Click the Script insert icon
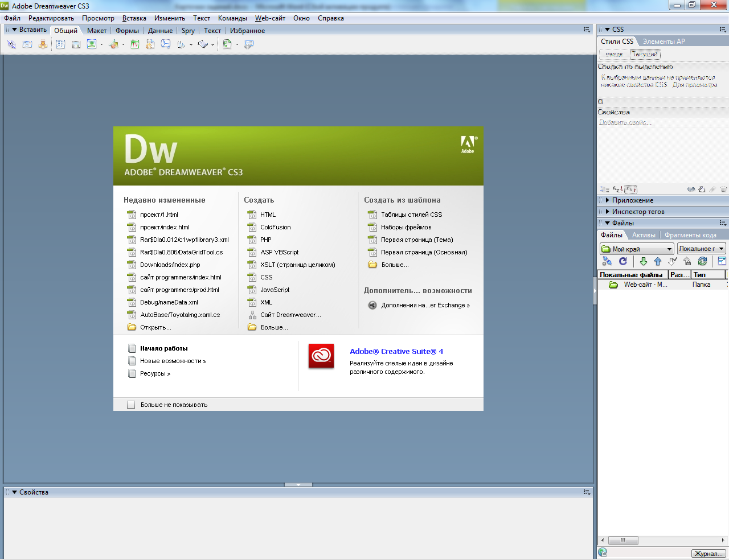 point(203,44)
